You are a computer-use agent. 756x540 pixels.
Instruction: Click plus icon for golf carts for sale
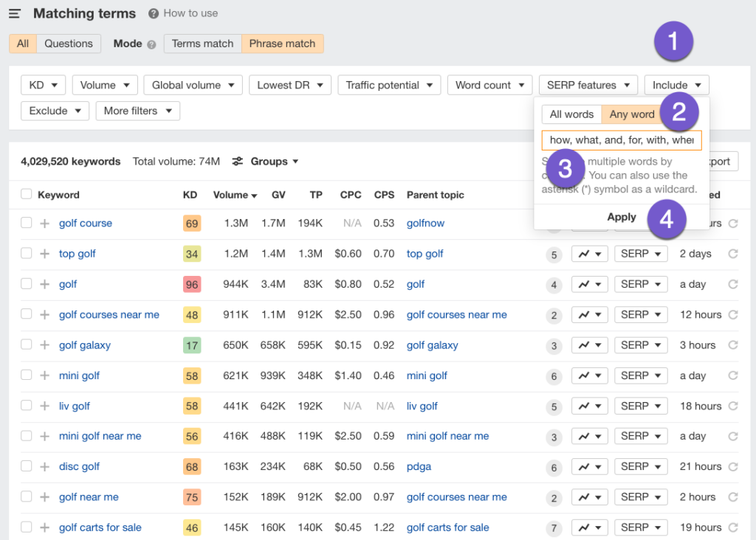click(44, 527)
